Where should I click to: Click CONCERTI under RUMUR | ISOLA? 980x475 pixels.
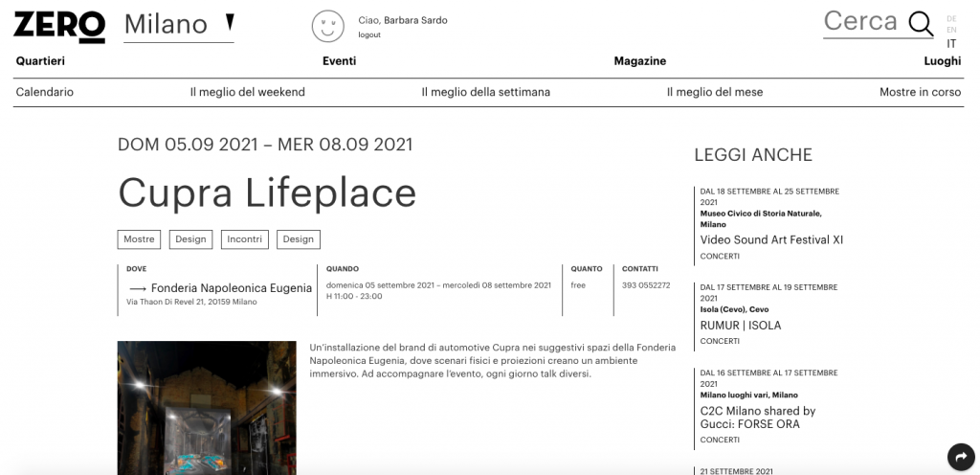[x=720, y=341]
